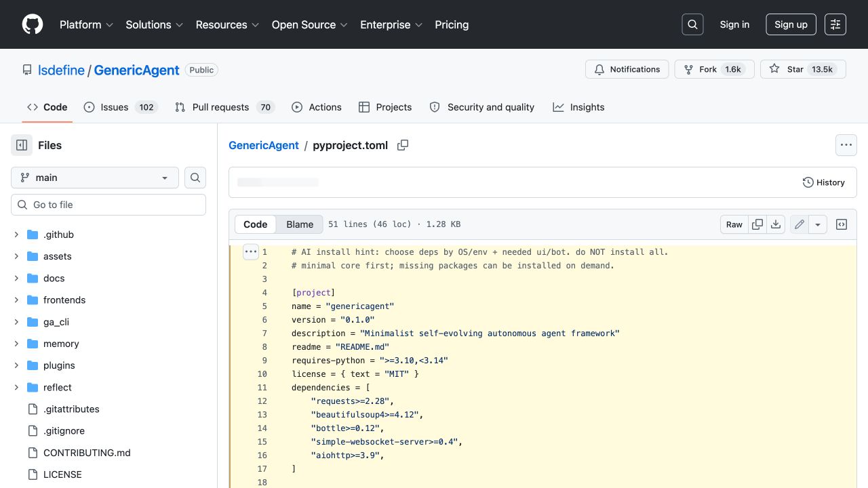Viewport: 868px width, 488px height.
Task: Open the more file actions ellipsis menu
Action: (846, 145)
